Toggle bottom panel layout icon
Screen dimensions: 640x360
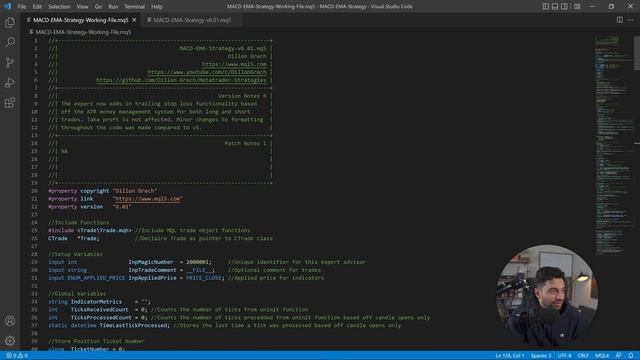(x=555, y=7)
